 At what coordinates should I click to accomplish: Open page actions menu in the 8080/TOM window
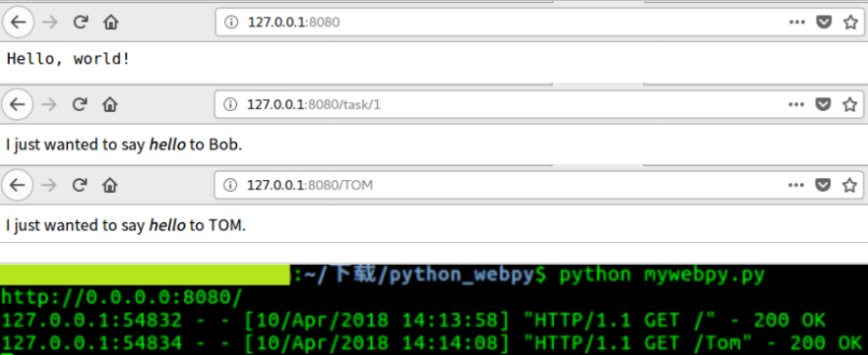796,185
